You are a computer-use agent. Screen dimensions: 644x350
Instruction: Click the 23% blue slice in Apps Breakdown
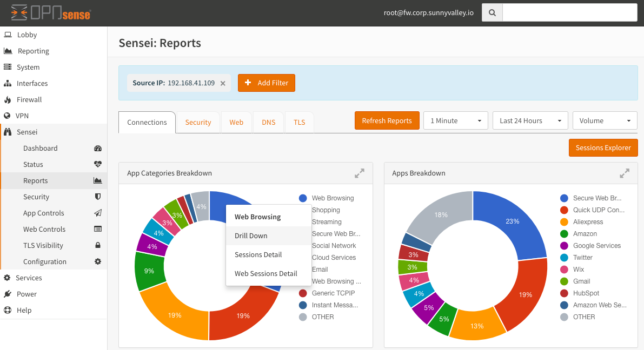[x=513, y=221]
